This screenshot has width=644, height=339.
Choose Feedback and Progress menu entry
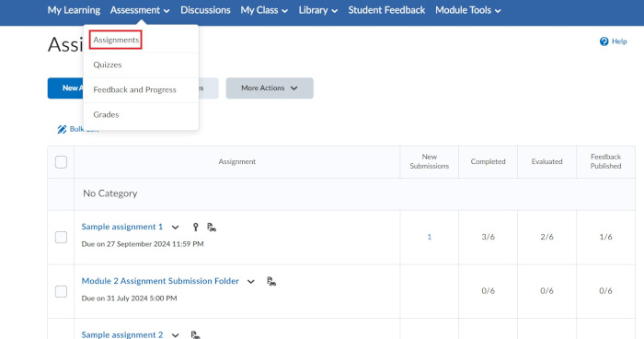134,89
